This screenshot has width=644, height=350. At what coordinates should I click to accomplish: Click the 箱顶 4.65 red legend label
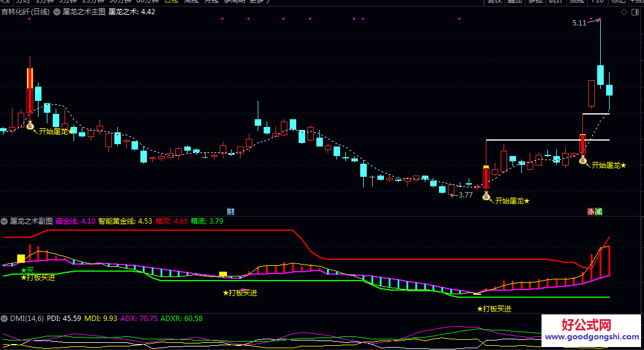tap(172, 221)
